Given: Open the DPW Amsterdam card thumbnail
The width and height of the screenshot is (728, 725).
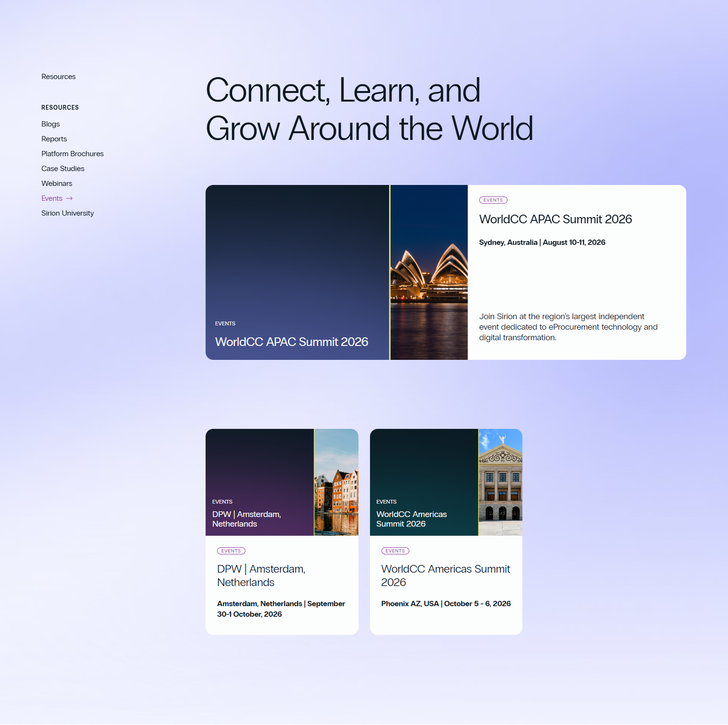Looking at the screenshot, I should point(282,482).
